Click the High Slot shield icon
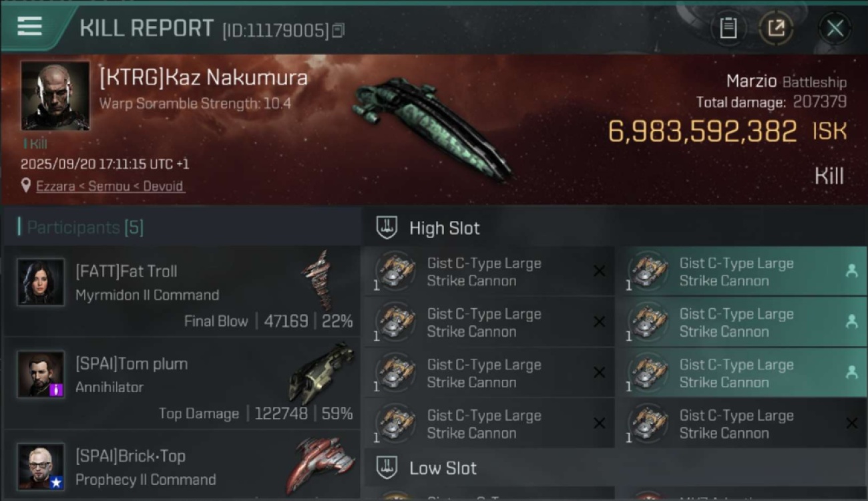The height and width of the screenshot is (501, 868). 387,228
